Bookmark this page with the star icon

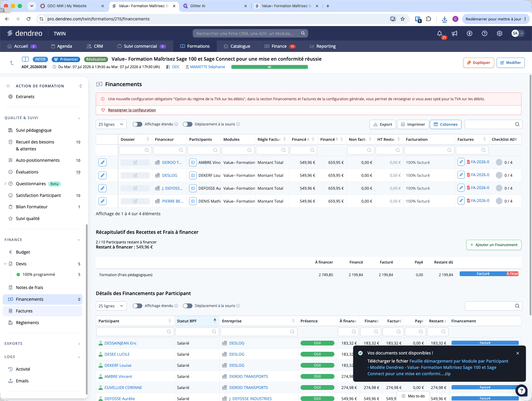(403, 19)
